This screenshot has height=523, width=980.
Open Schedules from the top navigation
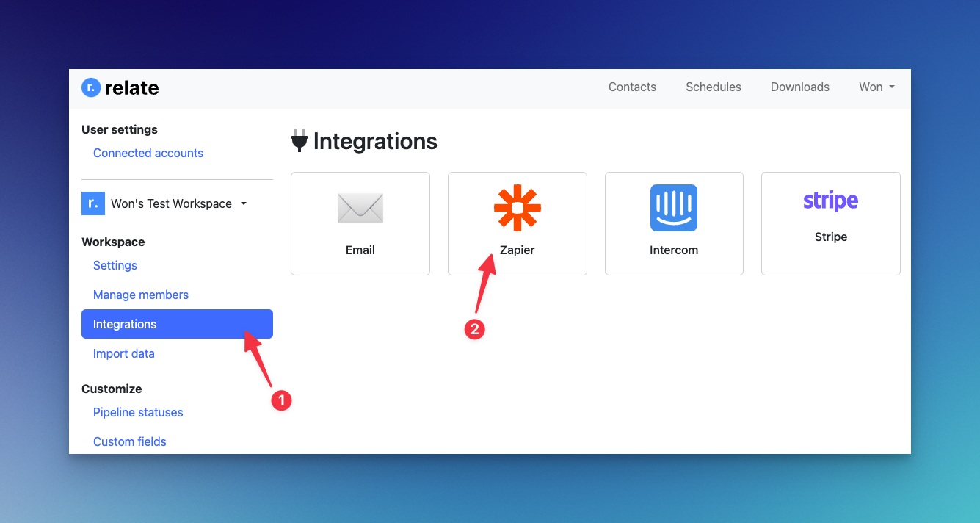[x=714, y=87]
